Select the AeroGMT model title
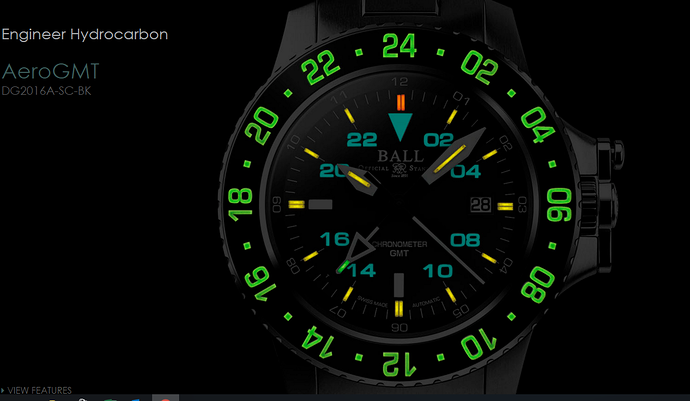 coord(51,71)
